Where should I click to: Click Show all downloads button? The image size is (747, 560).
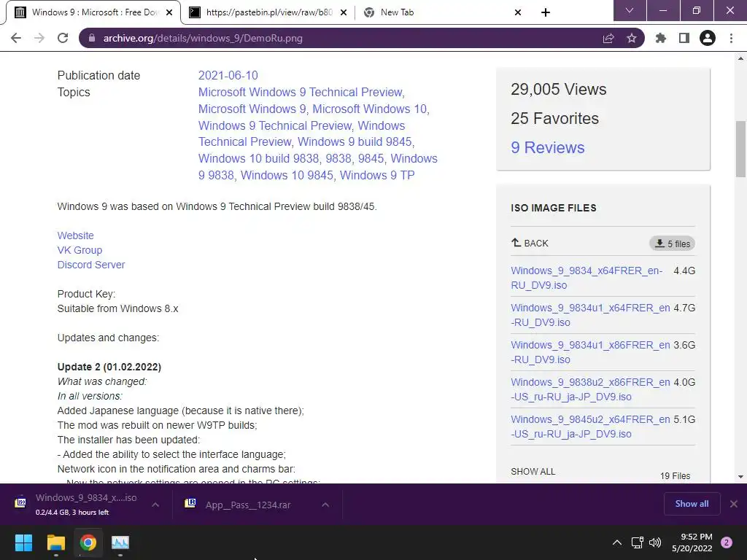pos(692,504)
